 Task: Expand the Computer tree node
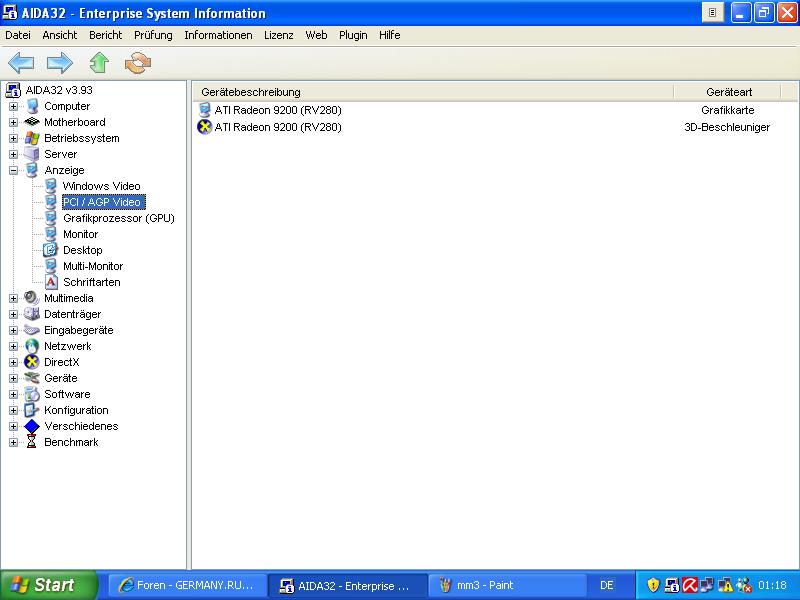pos(13,106)
